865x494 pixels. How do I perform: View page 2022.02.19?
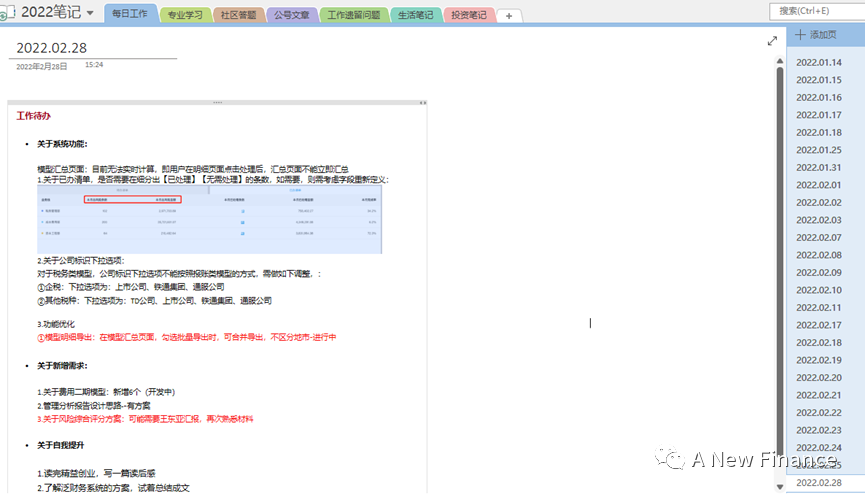pos(819,360)
